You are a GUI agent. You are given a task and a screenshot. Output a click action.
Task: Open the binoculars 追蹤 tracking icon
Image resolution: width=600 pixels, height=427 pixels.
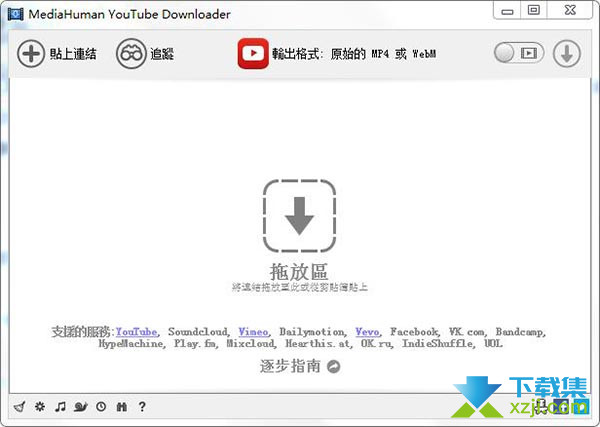[131, 54]
